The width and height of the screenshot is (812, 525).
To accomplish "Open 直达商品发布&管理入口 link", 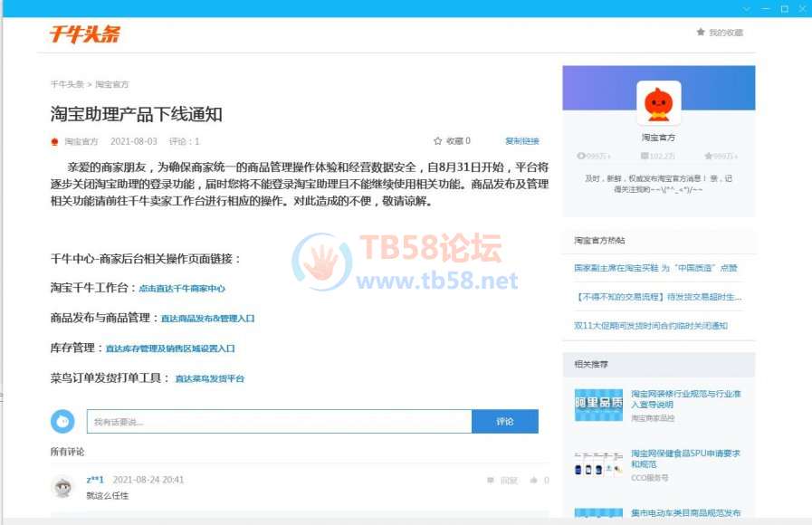I will 207,319.
